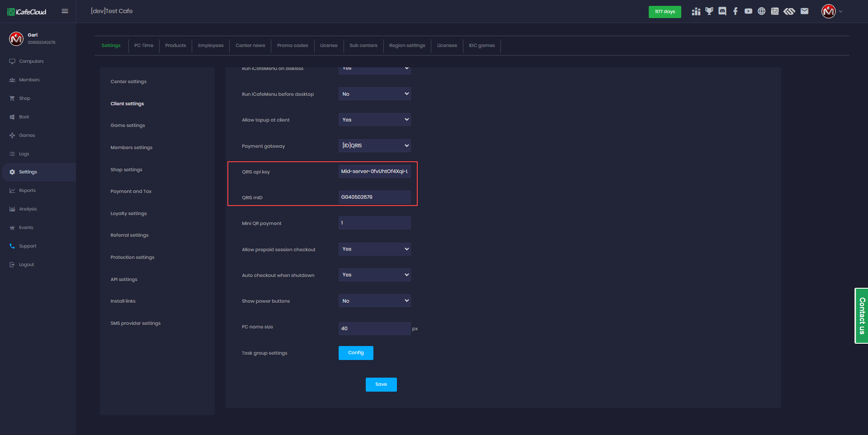Switch to the Promo codes tab
868x435 pixels.
tap(292, 46)
